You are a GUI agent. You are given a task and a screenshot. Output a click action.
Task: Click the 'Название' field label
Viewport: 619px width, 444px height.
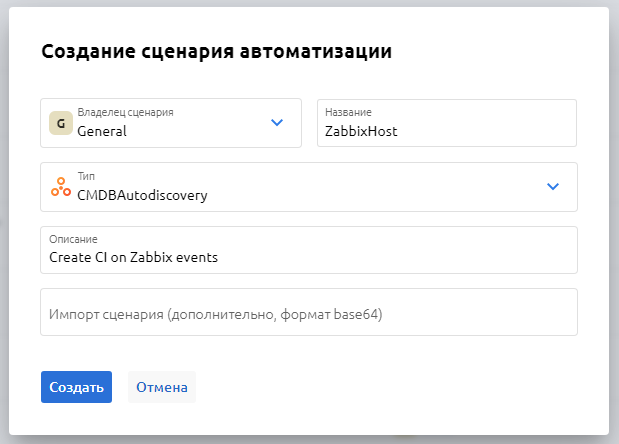(x=348, y=113)
